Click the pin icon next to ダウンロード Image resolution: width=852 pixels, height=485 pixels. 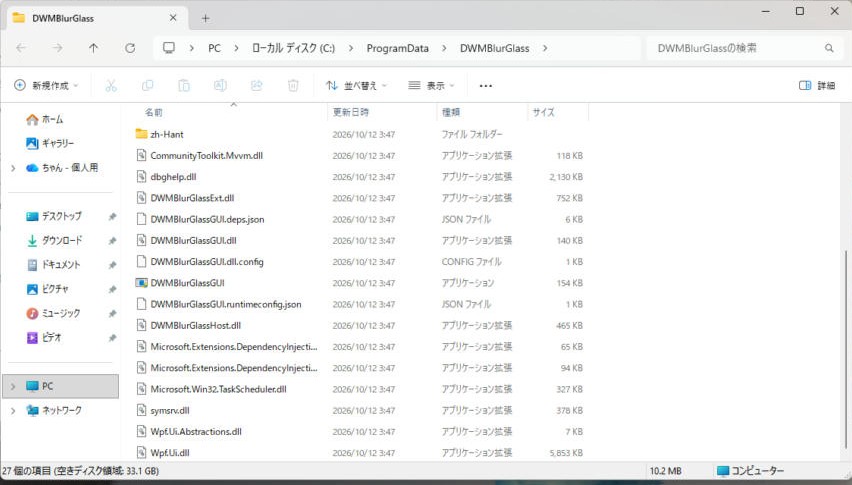112,241
